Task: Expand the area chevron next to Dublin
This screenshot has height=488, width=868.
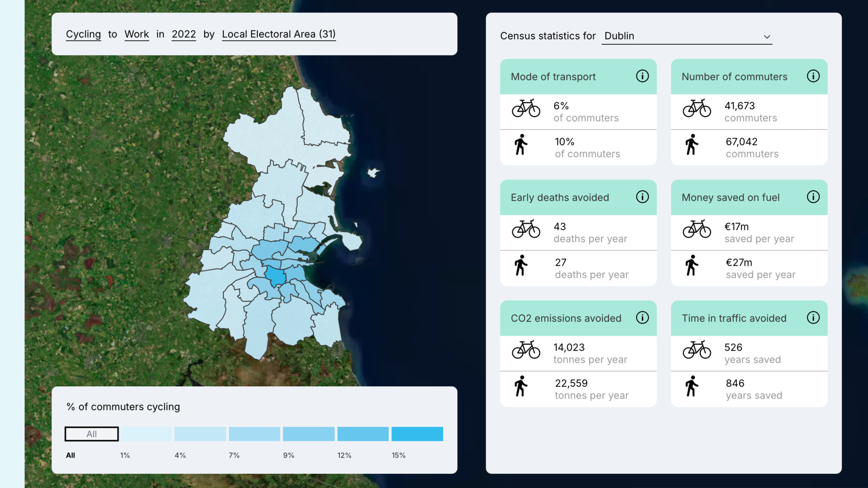Action: 767,37
